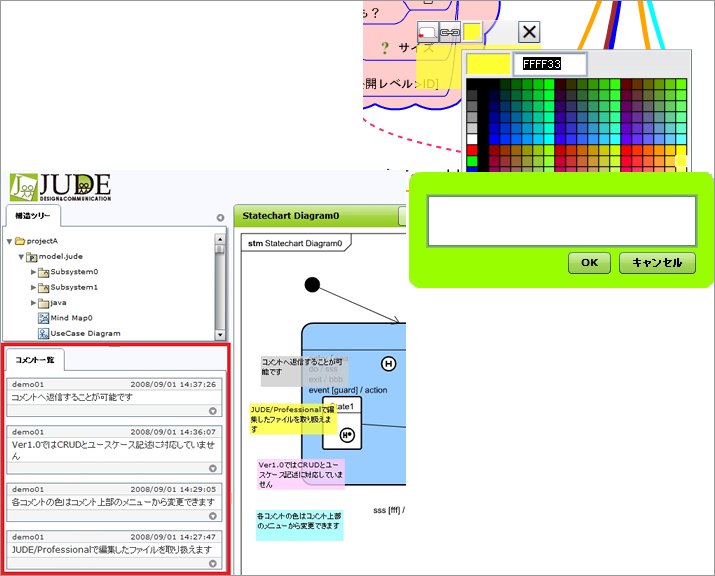This screenshot has width=715, height=576.
Task: Click the Subsystem0 package icon
Action: click(43, 272)
